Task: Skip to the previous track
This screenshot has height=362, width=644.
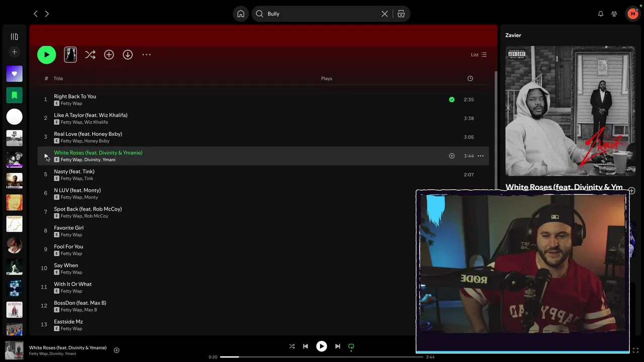Action: (x=305, y=346)
